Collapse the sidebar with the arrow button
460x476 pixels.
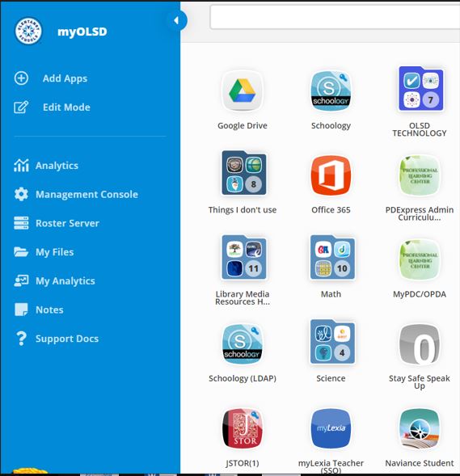coord(177,20)
